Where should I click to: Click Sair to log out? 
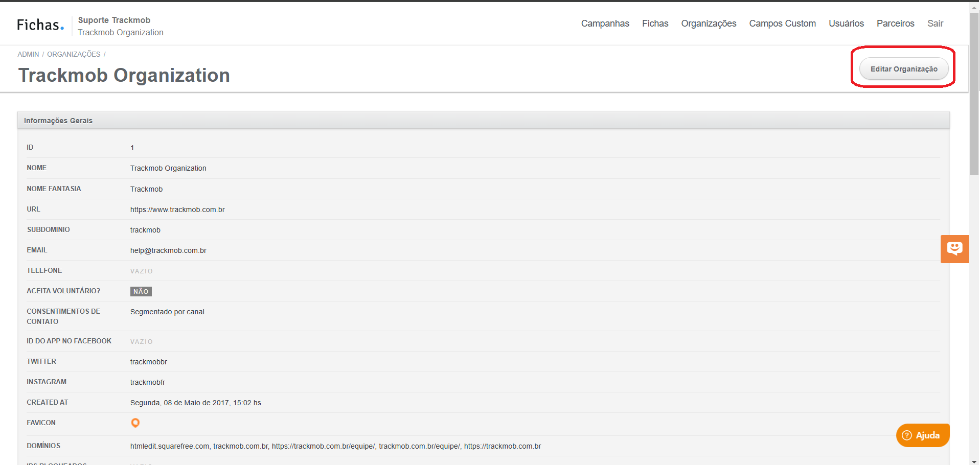click(935, 24)
